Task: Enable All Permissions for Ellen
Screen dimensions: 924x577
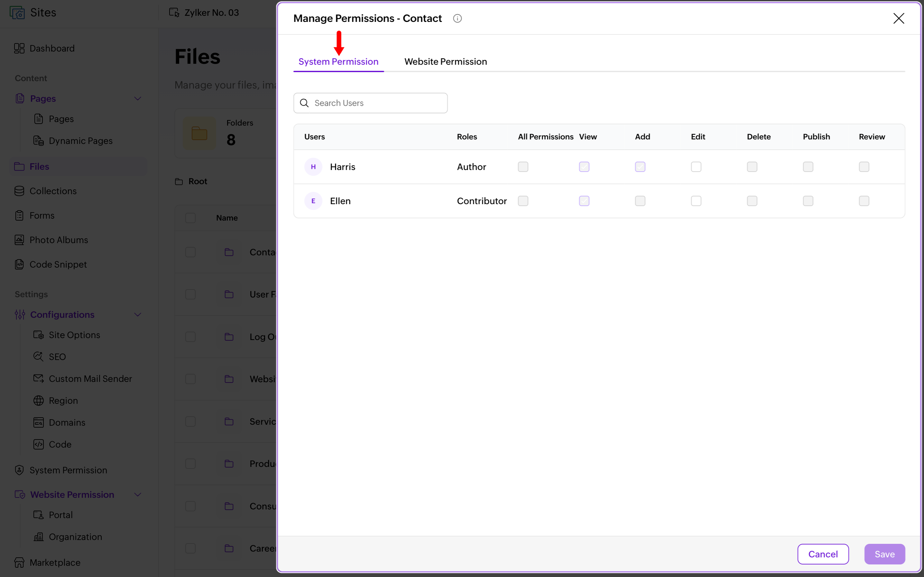Action: pyautogui.click(x=523, y=201)
